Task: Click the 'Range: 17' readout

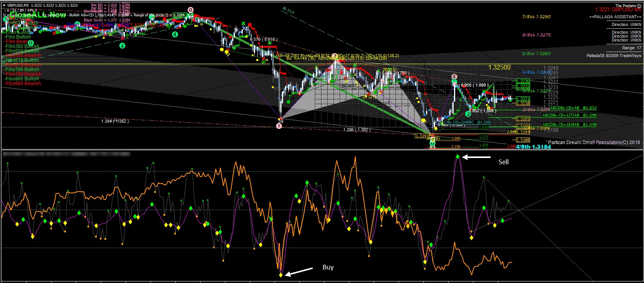Action: 632,48
